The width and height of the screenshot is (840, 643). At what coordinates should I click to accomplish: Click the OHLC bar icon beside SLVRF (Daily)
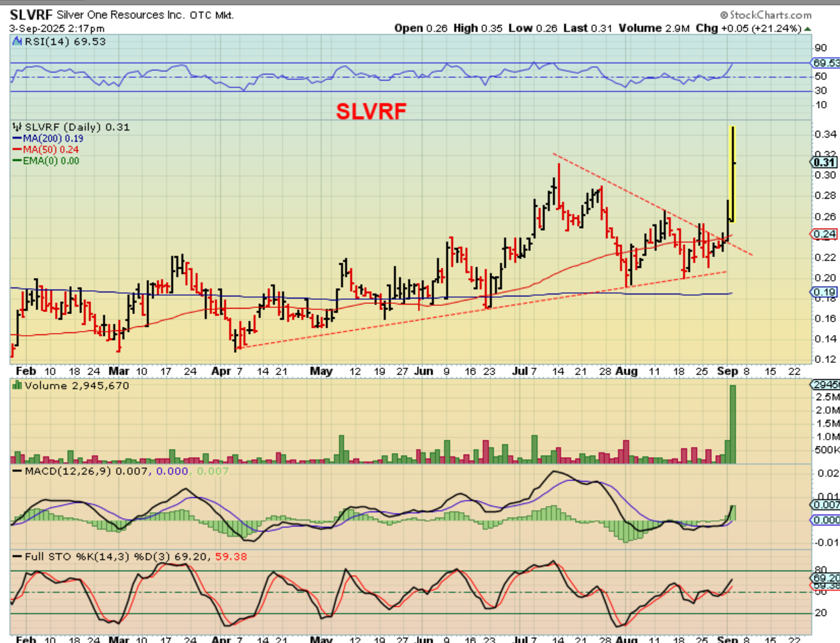(x=17, y=127)
